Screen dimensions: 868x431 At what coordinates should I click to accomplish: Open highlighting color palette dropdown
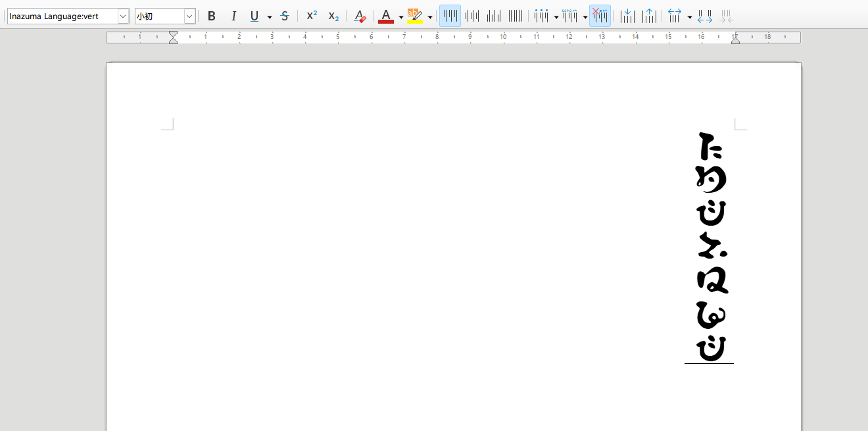429,16
